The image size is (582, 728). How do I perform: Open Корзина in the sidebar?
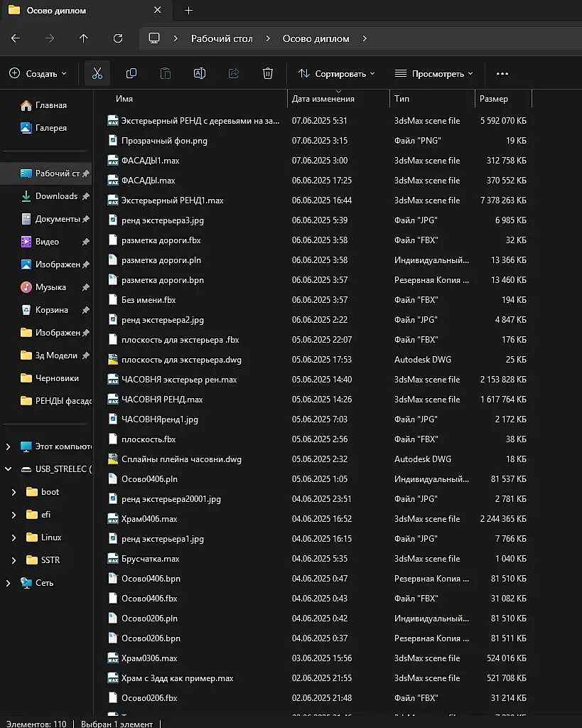point(45,310)
